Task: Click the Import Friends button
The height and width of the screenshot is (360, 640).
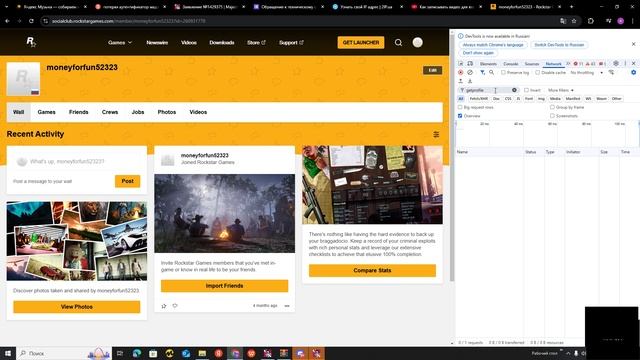Action: pyautogui.click(x=224, y=286)
